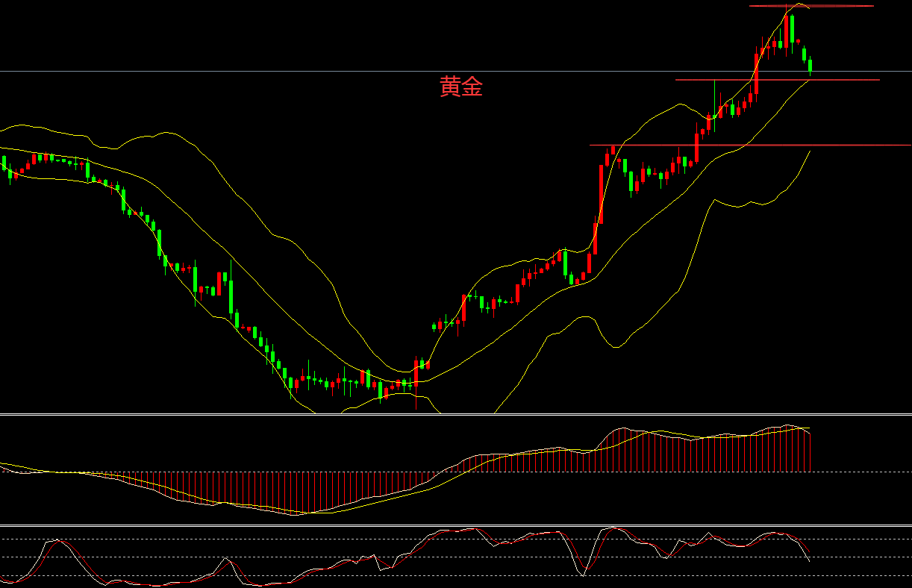Screen dimensions: 912x588
Task: Select the middle red horizontal line below the gray price line
Action: coord(778,79)
